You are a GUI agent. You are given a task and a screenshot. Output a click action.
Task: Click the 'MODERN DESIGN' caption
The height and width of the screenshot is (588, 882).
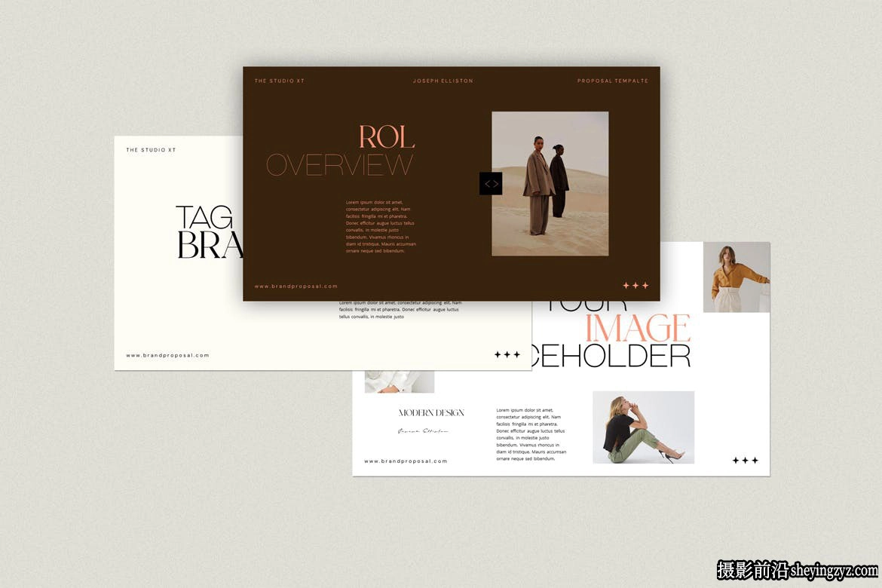(431, 413)
